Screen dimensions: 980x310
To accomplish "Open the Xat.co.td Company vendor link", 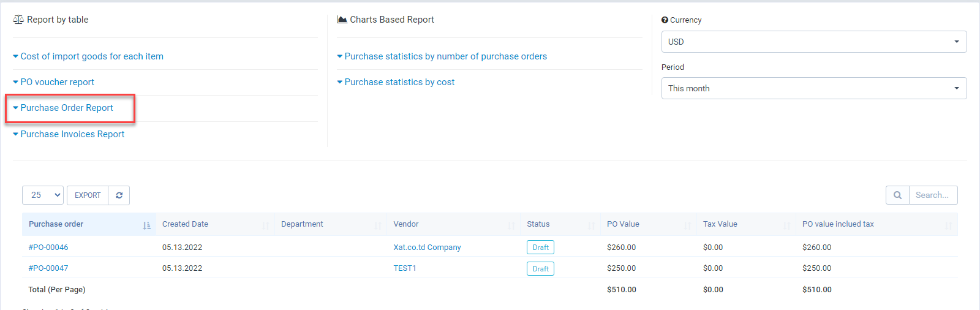I will pyautogui.click(x=427, y=248).
